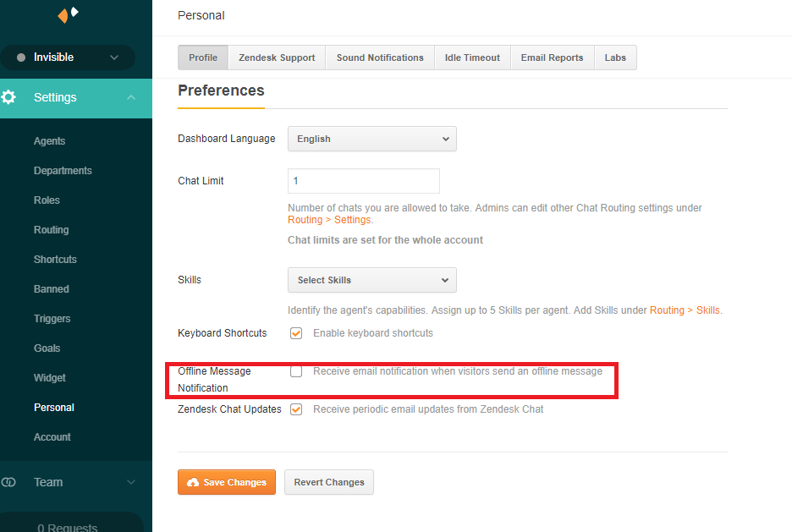
Task: Click the Revert Changes button
Action: point(328,482)
